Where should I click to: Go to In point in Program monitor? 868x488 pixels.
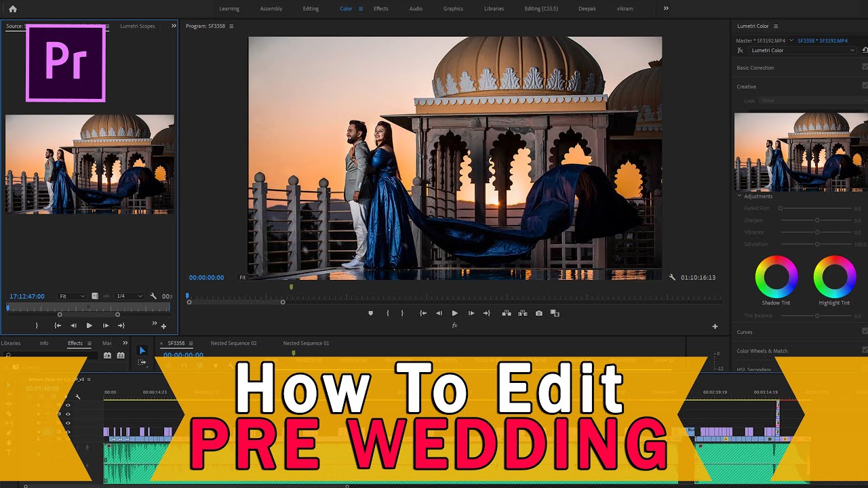[x=423, y=313]
